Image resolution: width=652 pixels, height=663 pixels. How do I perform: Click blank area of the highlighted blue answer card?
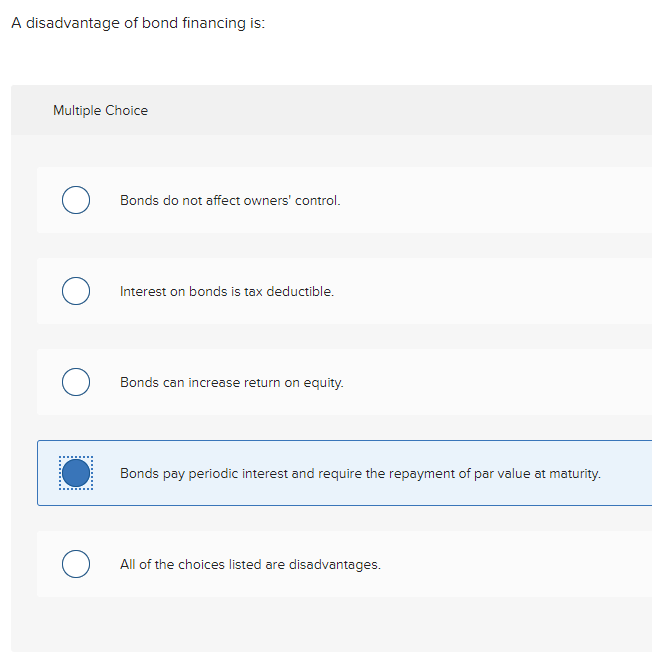[626, 473]
